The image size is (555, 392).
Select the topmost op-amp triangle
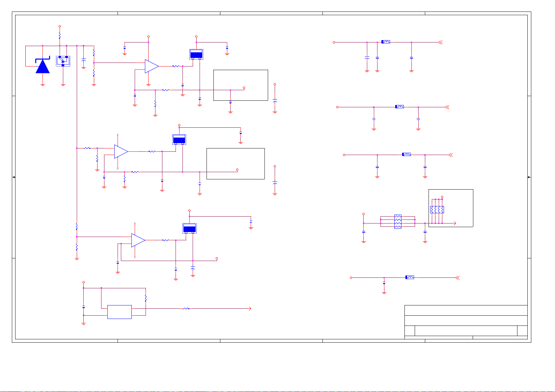pos(152,66)
